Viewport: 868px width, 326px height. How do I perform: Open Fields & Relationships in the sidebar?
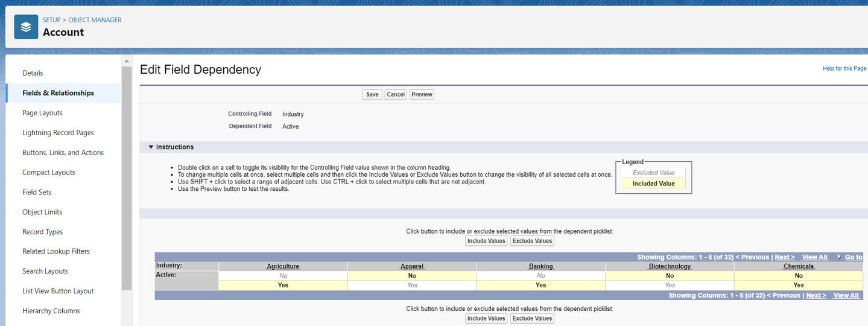tap(58, 93)
